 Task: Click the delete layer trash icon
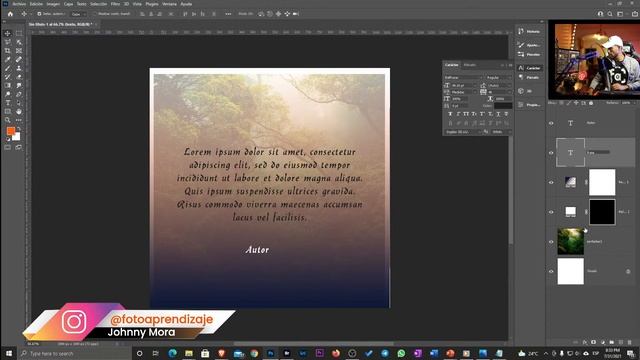click(x=629, y=342)
